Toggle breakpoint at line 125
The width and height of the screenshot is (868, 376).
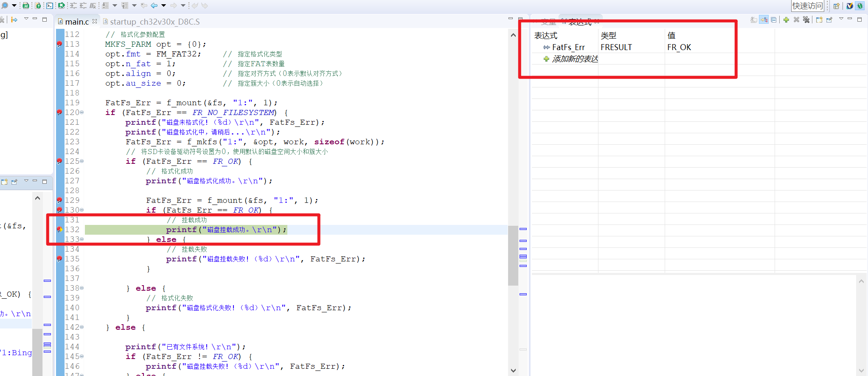point(59,161)
